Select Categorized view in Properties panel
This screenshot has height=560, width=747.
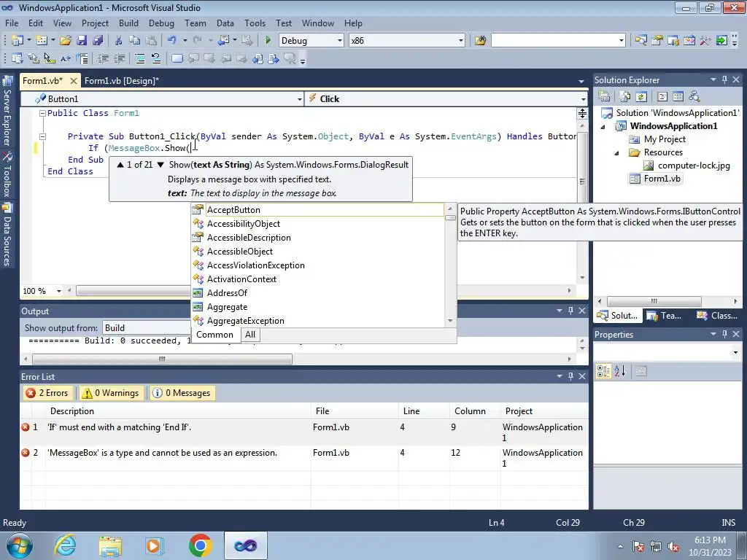pyautogui.click(x=603, y=371)
